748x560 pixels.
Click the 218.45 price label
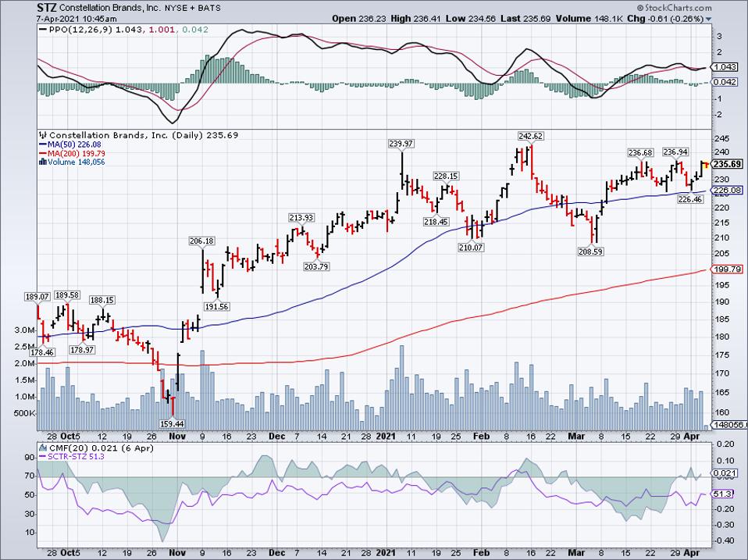tap(436, 221)
